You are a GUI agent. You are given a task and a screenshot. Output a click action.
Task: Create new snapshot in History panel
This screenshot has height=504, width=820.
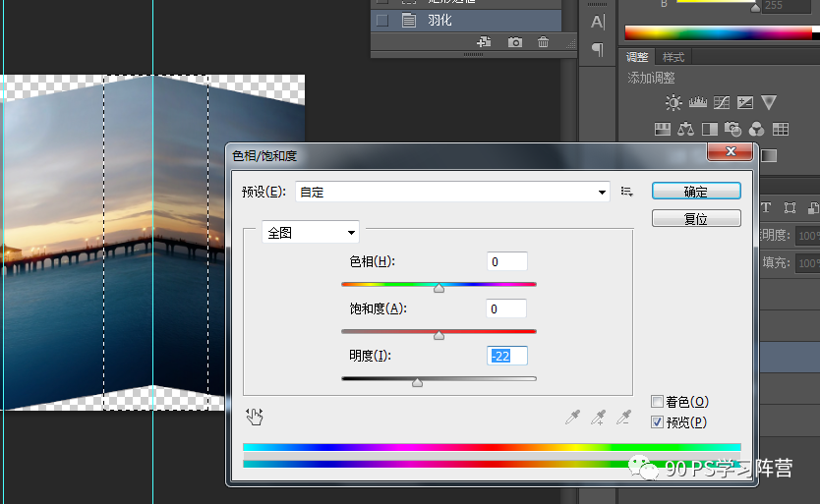pos(515,42)
